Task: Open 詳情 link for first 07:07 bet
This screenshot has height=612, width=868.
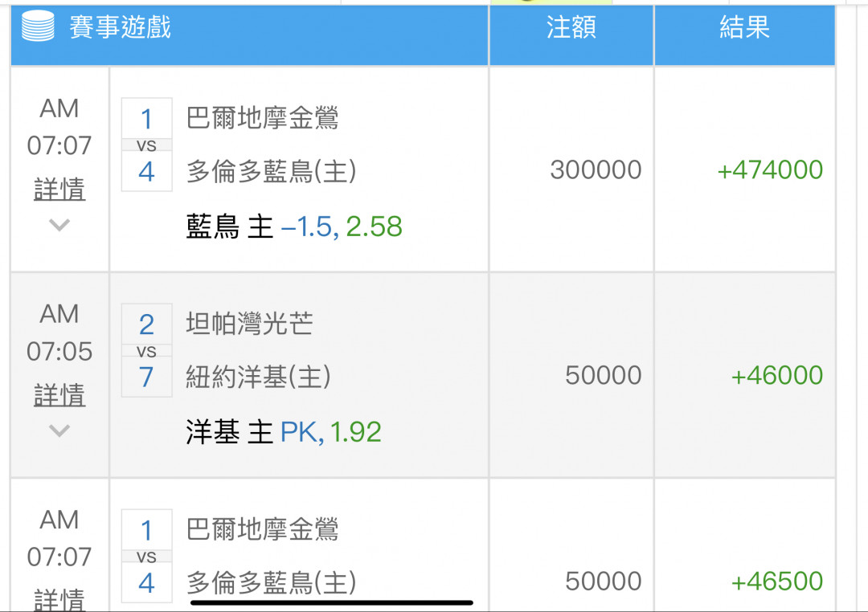Action: (59, 190)
